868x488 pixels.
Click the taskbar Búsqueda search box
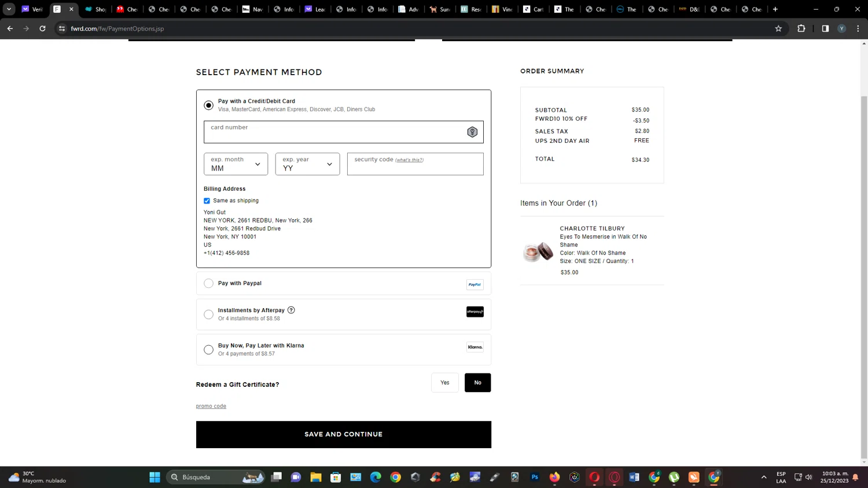coord(216,477)
